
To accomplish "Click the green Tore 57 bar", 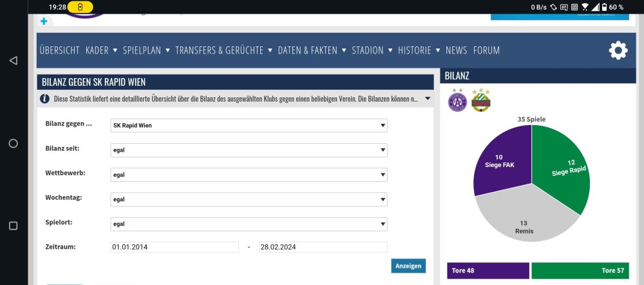I will point(580,271).
